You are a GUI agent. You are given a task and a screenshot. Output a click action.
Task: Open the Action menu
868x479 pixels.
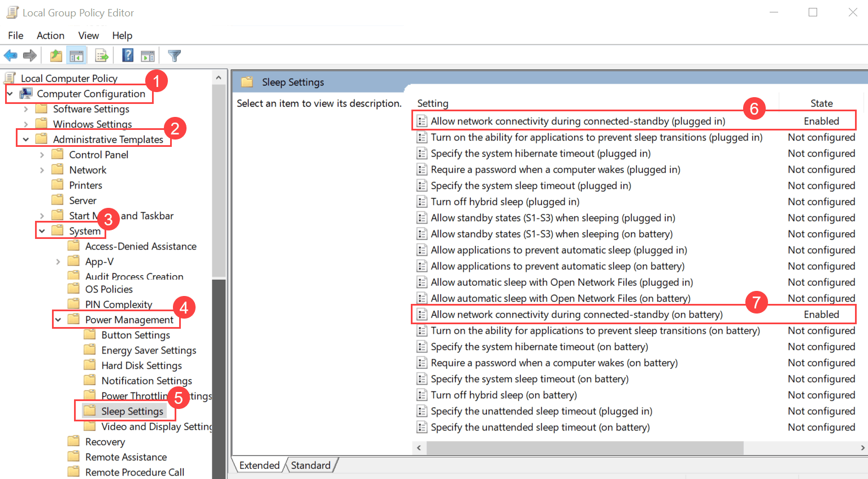pos(50,35)
